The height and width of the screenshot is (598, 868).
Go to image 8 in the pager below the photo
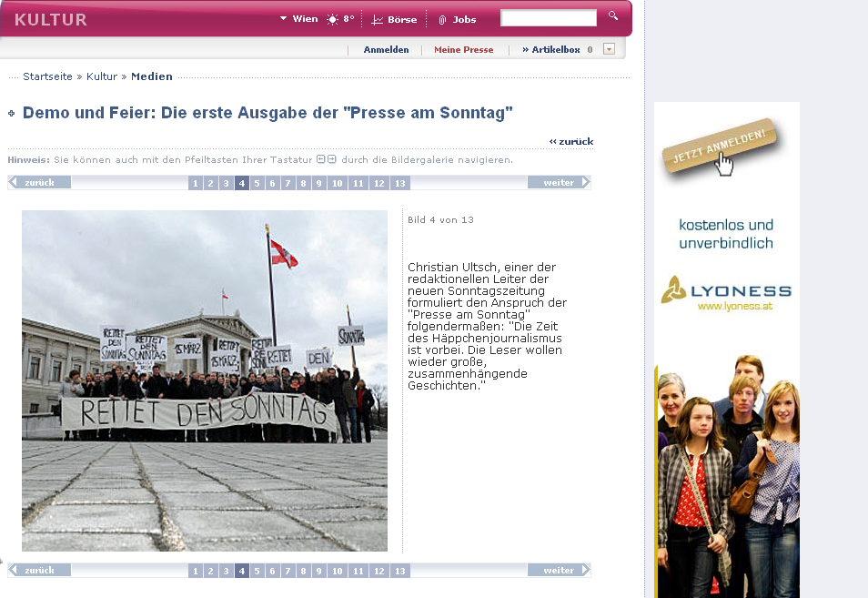[x=303, y=571]
